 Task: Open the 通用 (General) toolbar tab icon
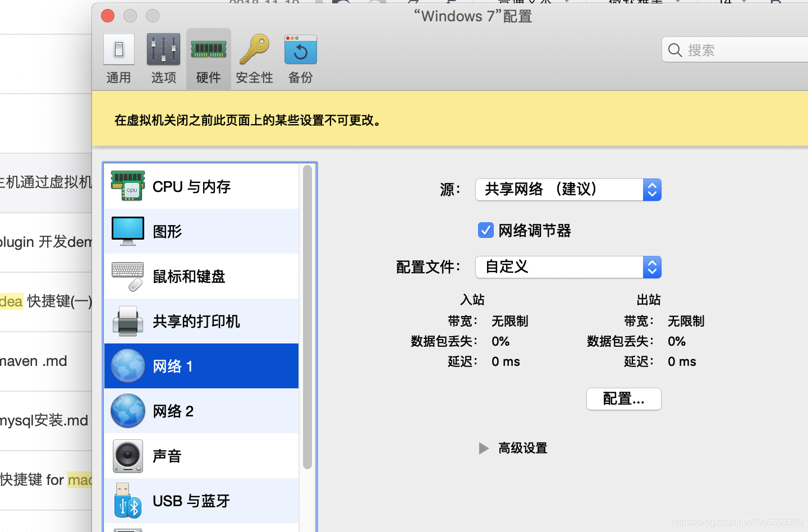[119, 49]
